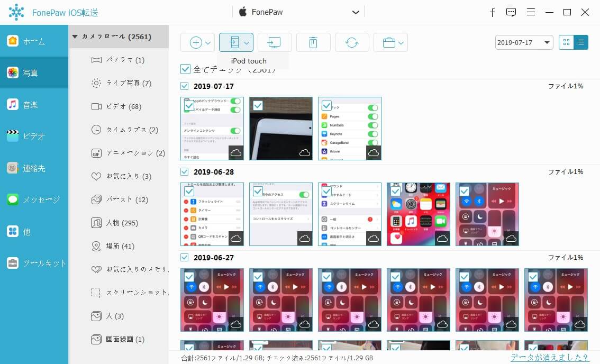The image size is (600, 364).
Task: Click the Toolbox briefcase icon
Action: (389, 42)
